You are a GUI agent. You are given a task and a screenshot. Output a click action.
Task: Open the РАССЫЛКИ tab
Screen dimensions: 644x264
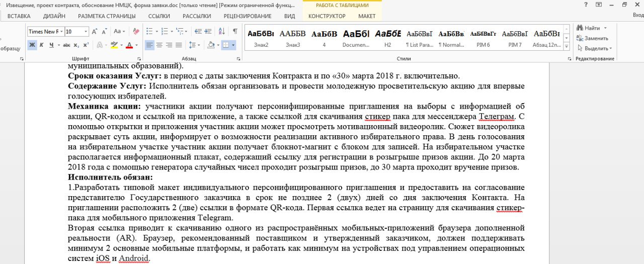click(x=197, y=16)
